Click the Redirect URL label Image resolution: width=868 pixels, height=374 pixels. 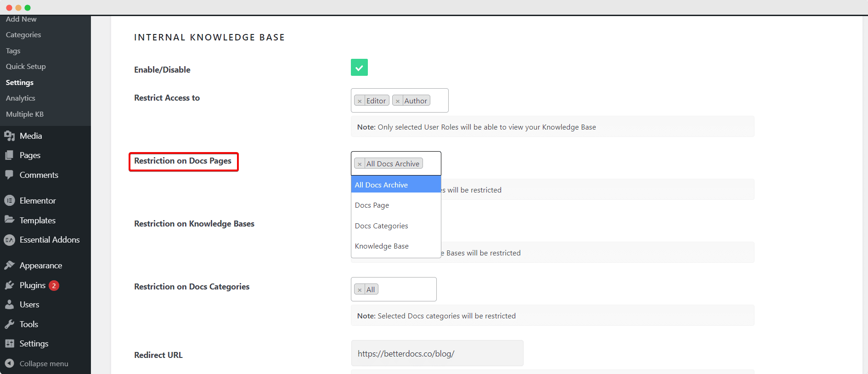tap(158, 355)
